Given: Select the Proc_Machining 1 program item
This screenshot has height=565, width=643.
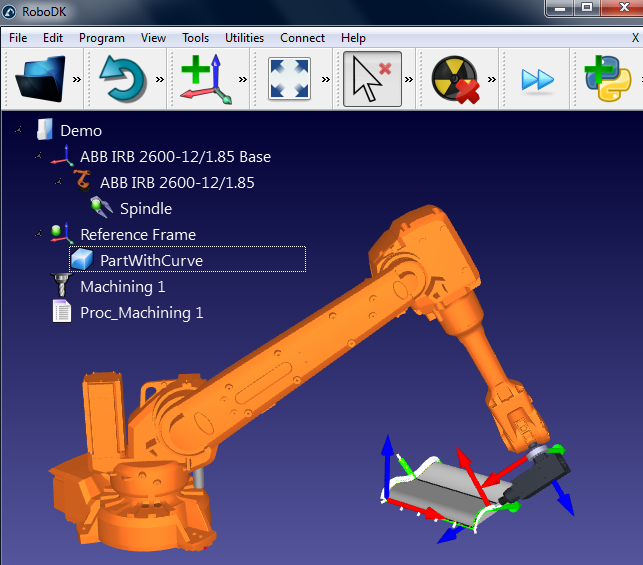Looking at the screenshot, I should [x=142, y=313].
